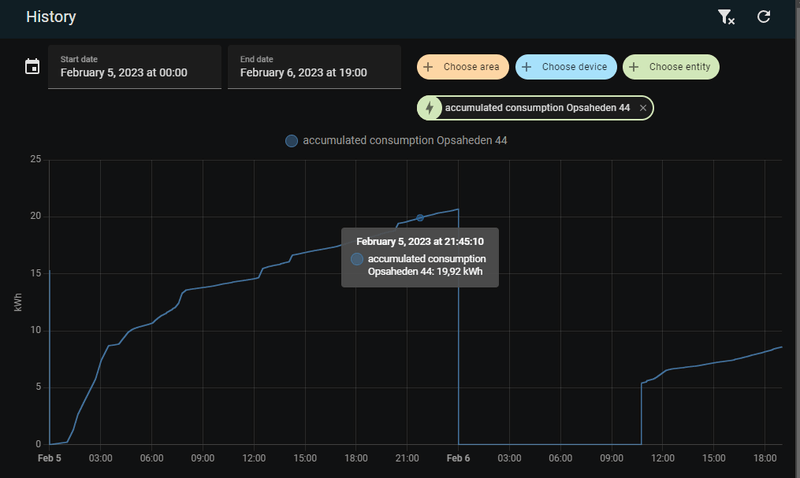Viewport: 800px width, 478px height.
Task: Toggle accumulated consumption series via legend label
Action: click(405, 141)
